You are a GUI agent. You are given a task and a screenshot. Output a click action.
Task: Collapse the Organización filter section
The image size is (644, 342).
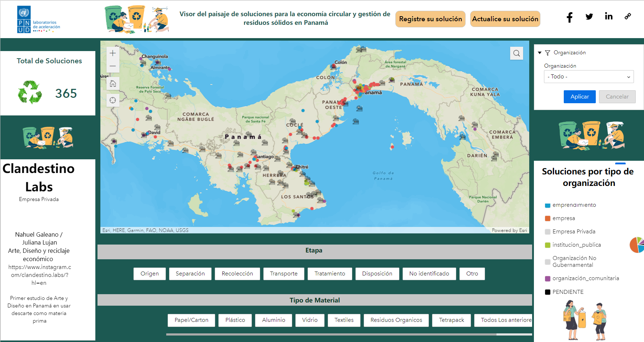[540, 53]
